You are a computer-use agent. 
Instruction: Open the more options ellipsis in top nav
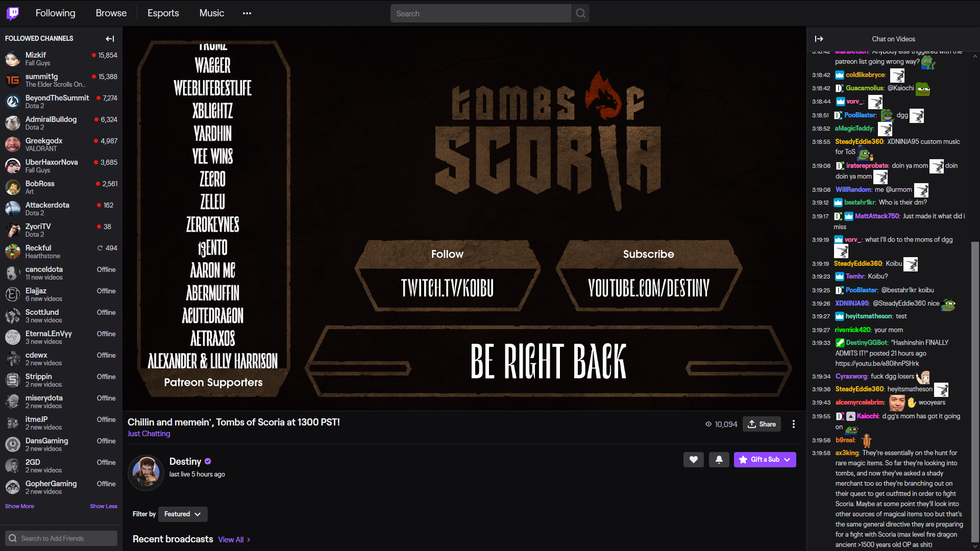click(247, 13)
